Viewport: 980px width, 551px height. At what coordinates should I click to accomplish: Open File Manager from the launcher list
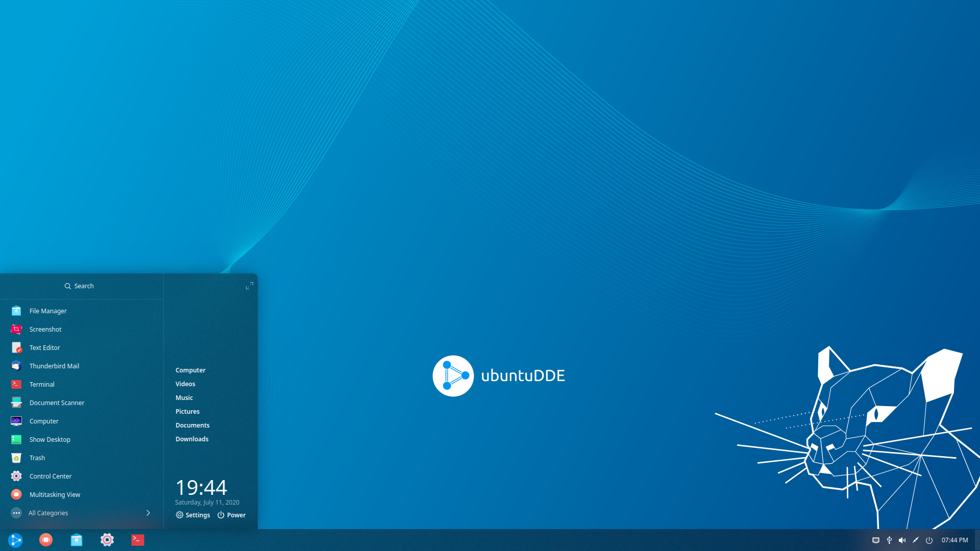(x=82, y=311)
